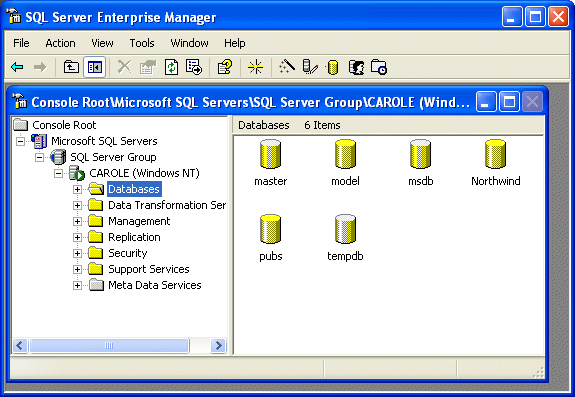The width and height of the screenshot is (575, 397).
Task: Expand the Meta Data Services node
Action: 77,286
